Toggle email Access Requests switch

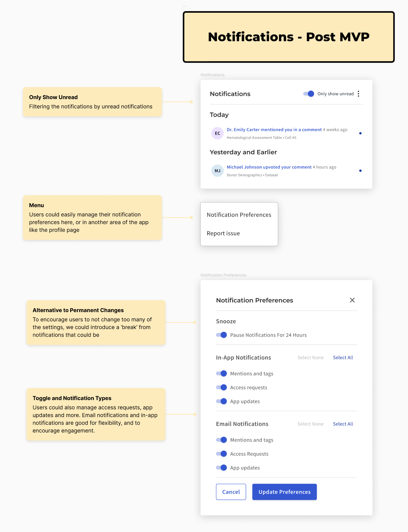[x=222, y=454]
